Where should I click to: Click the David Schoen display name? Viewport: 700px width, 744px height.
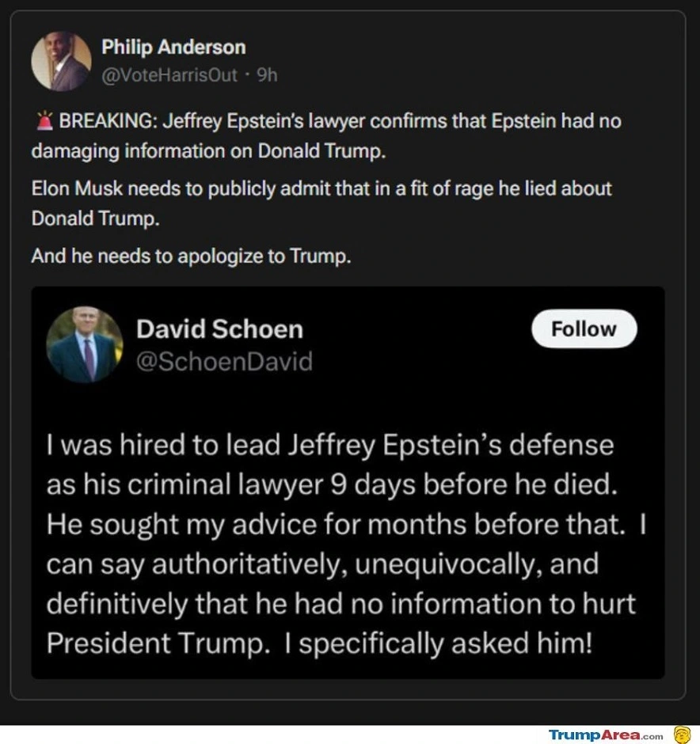[x=219, y=329]
